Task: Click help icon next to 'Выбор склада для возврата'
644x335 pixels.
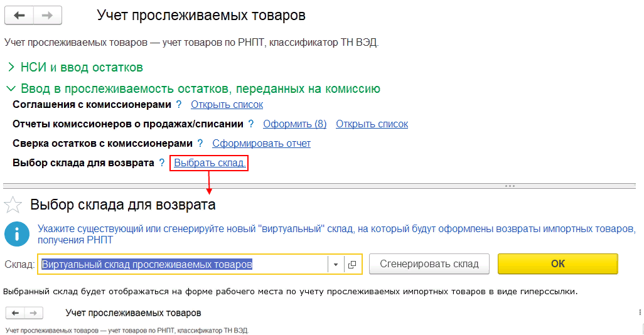Action: [x=161, y=163]
